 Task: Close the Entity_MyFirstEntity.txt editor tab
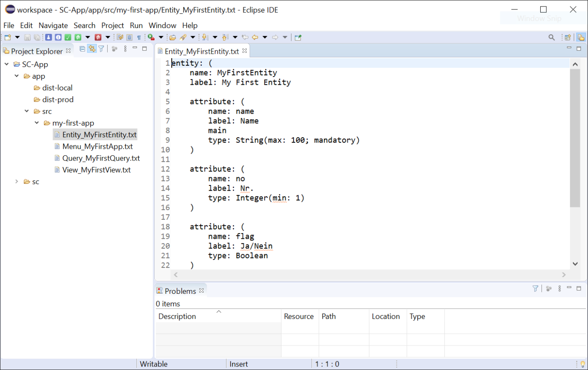pyautogui.click(x=244, y=51)
